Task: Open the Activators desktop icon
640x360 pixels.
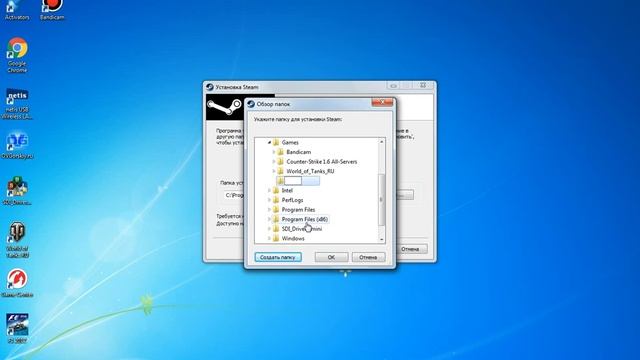Action: click(x=17, y=10)
